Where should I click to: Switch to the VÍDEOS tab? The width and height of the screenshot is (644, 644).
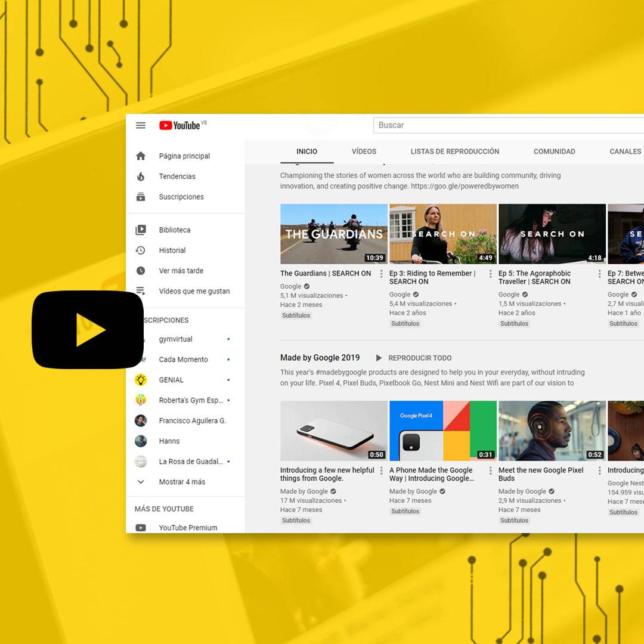364,151
